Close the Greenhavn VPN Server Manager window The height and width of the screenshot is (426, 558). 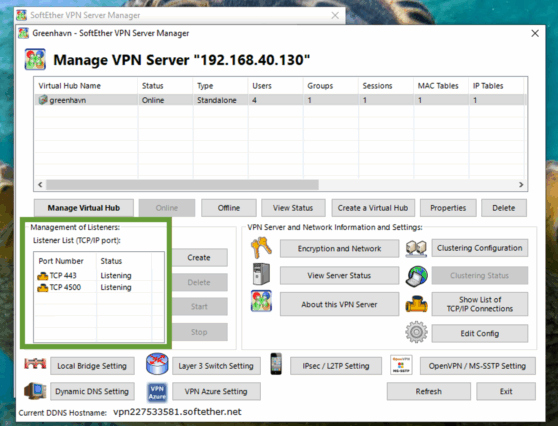535,33
